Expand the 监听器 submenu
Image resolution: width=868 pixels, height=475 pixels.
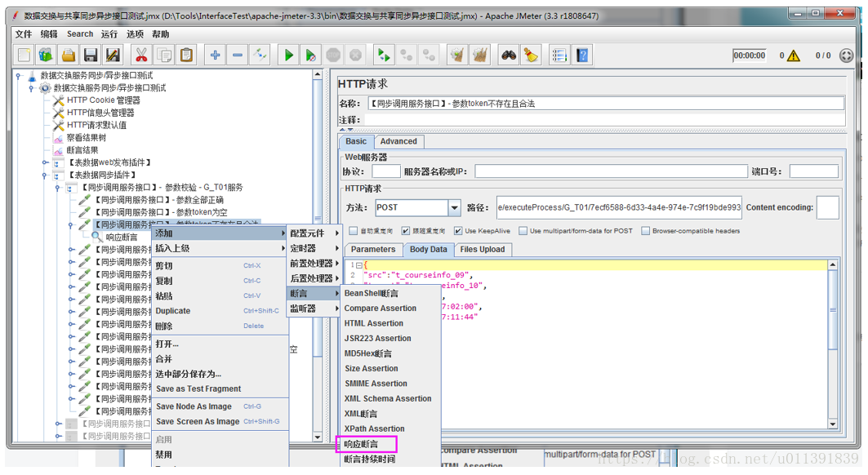314,309
